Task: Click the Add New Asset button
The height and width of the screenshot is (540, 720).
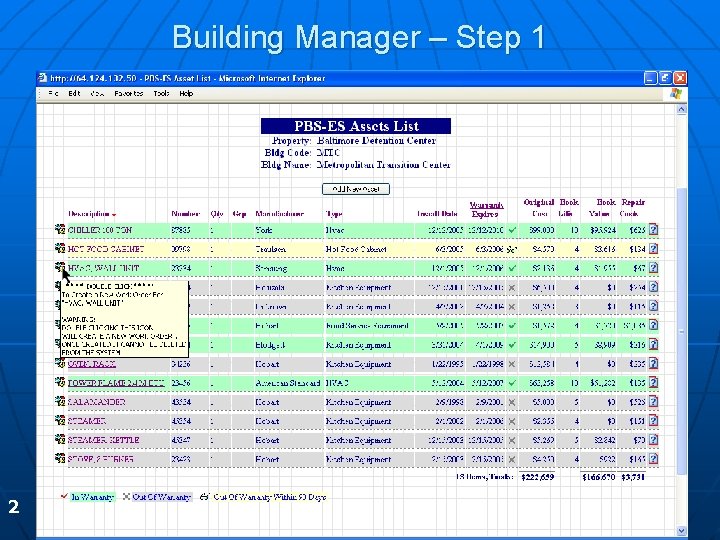Action: [356, 189]
